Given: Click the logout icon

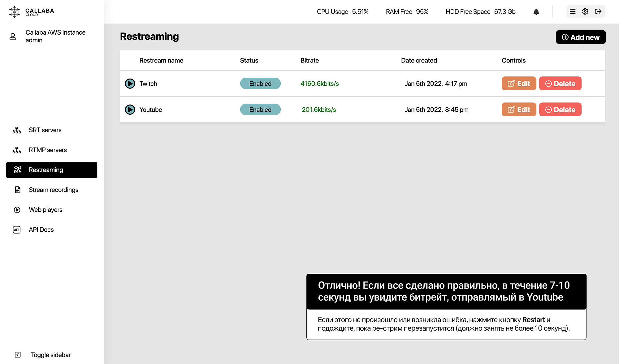Looking at the screenshot, I should point(598,11).
